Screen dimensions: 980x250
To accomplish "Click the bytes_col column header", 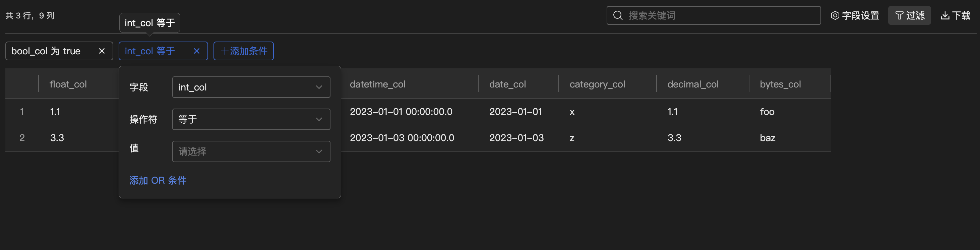I will (x=780, y=84).
